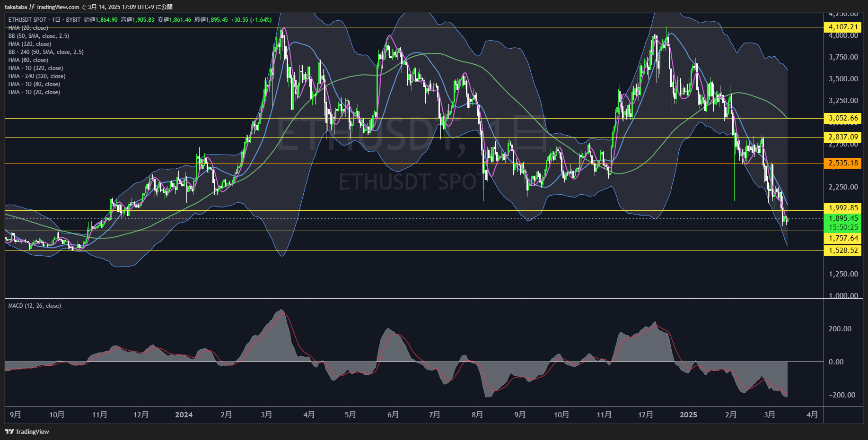Click the BB · 240 (50, SMA, close, 2.5) label
Viewport: 868px width, 440px height.
pos(46,52)
